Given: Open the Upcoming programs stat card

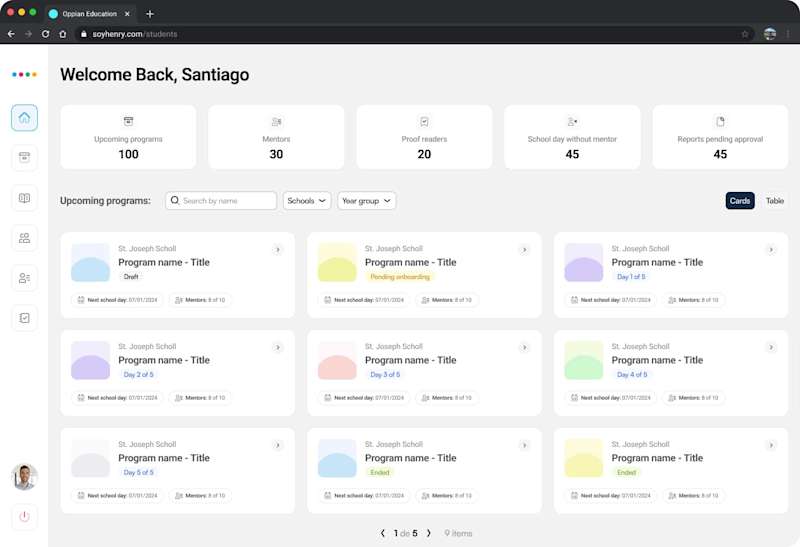Looking at the screenshot, I should pos(128,137).
